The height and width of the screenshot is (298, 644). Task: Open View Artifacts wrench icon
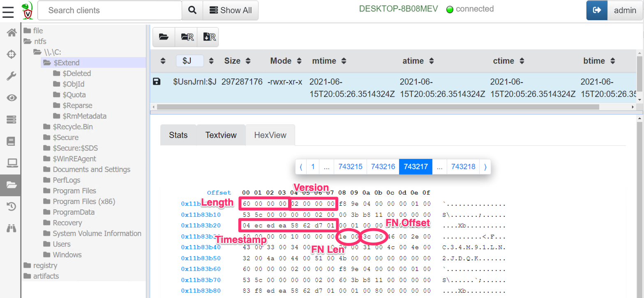coord(11,76)
